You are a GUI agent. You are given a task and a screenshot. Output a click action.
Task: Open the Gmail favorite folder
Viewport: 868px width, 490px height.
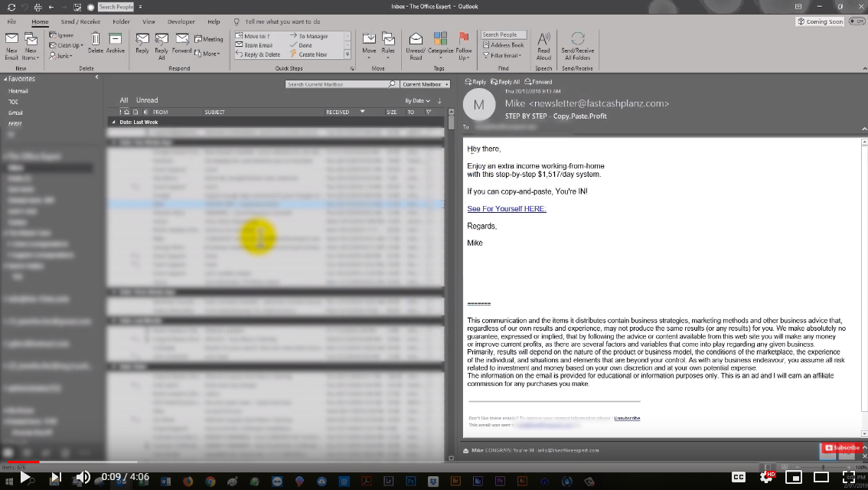click(x=15, y=113)
